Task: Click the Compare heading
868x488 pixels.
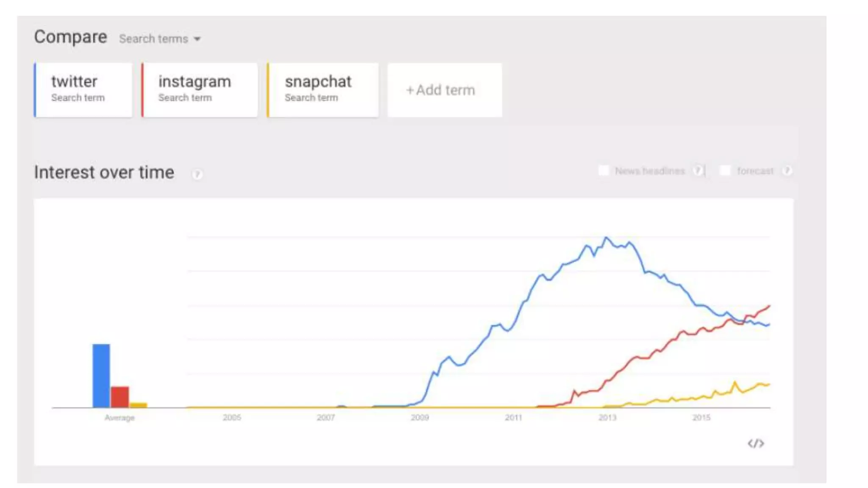Action: [70, 37]
